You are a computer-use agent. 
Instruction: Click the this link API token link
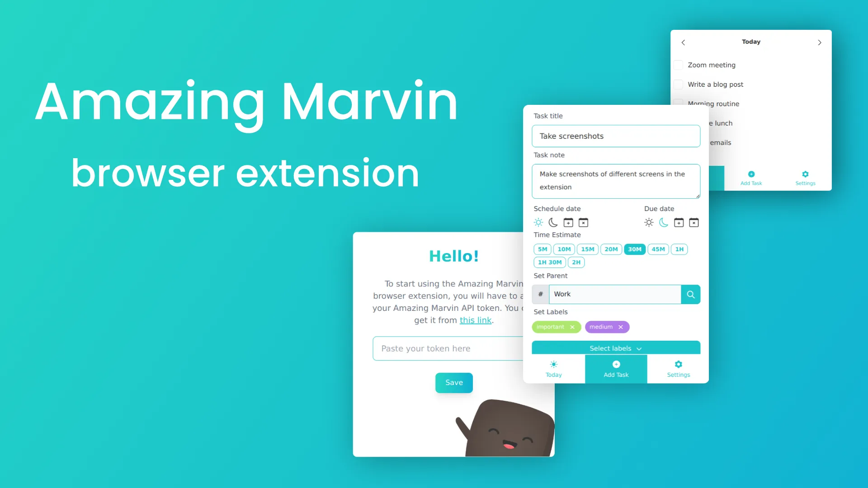(x=475, y=320)
